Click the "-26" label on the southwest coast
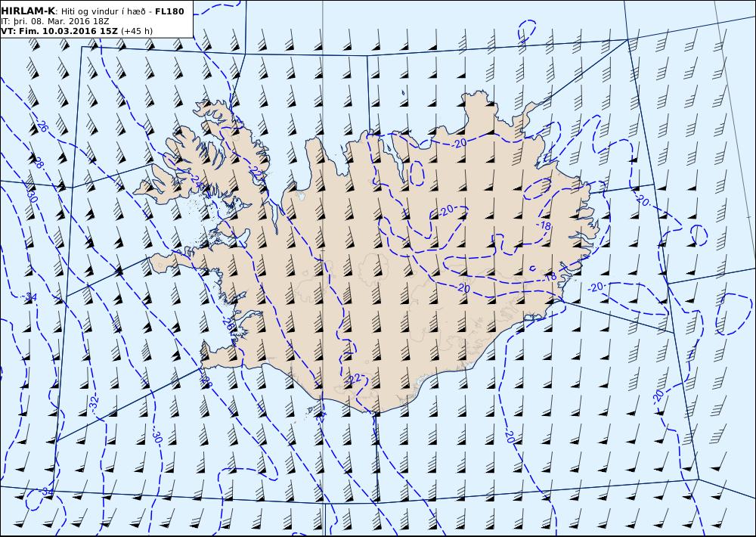 (x=228, y=324)
